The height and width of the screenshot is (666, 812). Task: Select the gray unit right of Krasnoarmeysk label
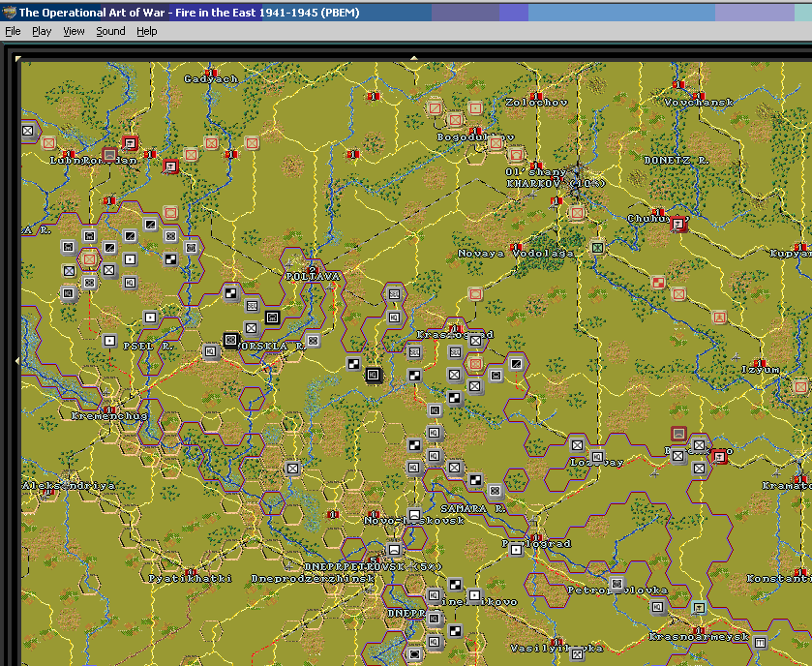[x=760, y=643]
